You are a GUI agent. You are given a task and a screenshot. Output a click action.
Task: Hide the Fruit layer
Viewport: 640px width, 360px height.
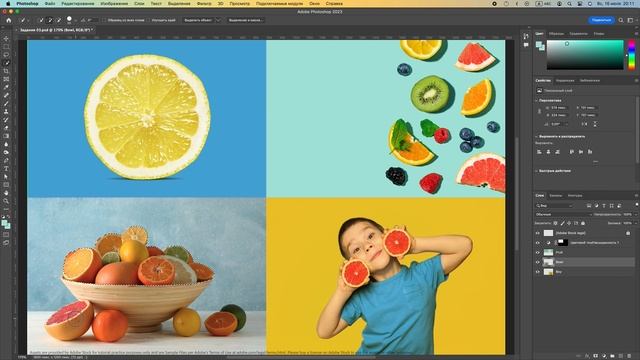(x=538, y=252)
